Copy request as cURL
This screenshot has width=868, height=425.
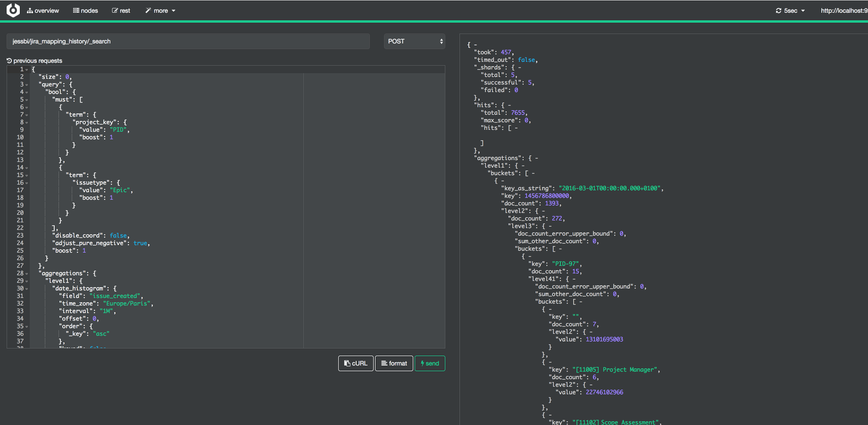[356, 363]
